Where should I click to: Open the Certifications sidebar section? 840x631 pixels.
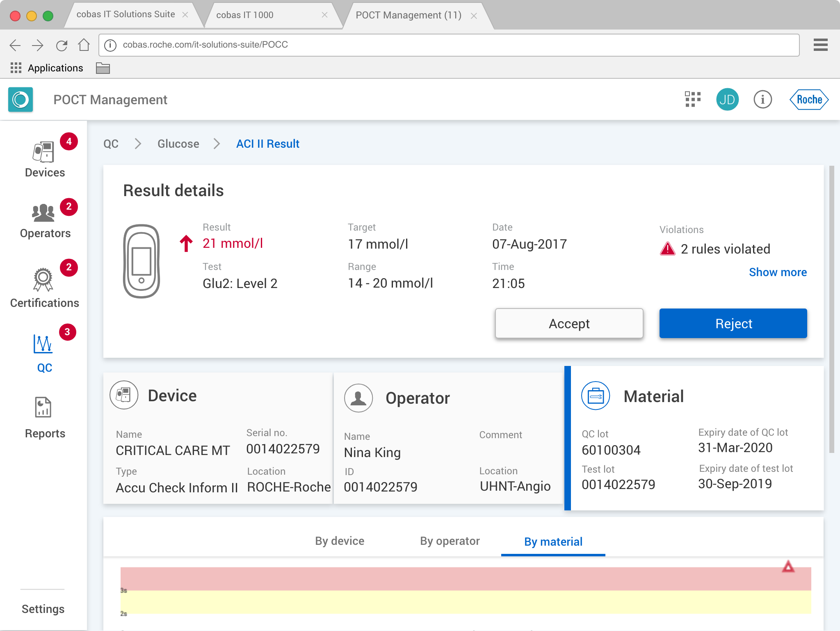(x=44, y=287)
